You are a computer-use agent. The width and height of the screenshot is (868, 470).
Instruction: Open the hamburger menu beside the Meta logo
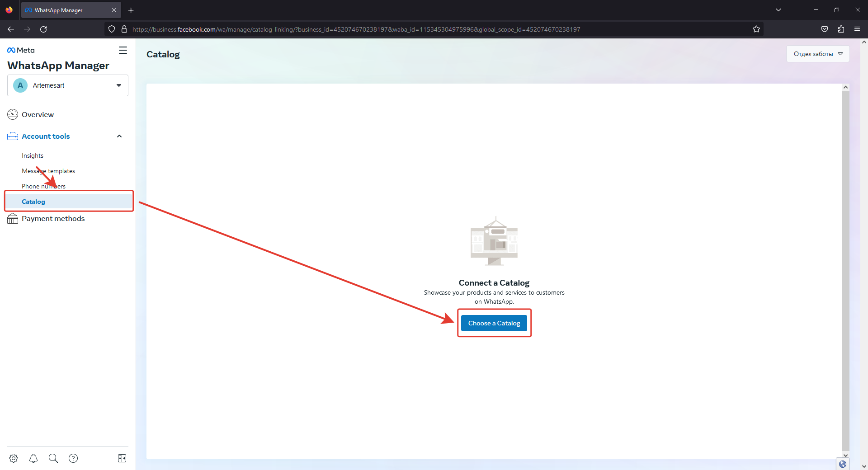123,50
